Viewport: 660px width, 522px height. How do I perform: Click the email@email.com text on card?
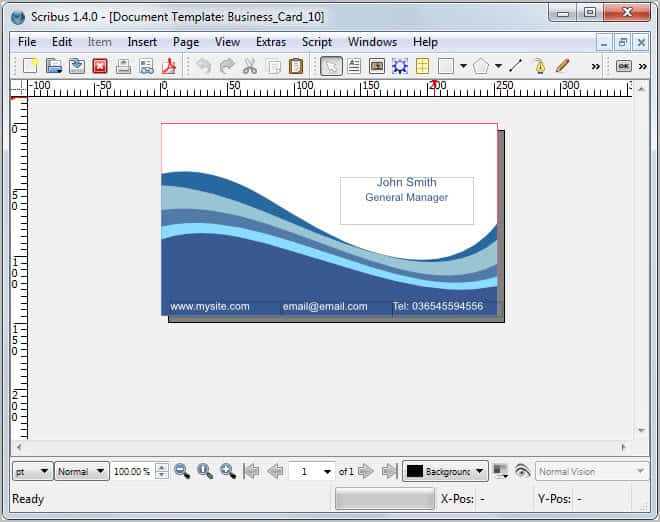[x=325, y=306]
